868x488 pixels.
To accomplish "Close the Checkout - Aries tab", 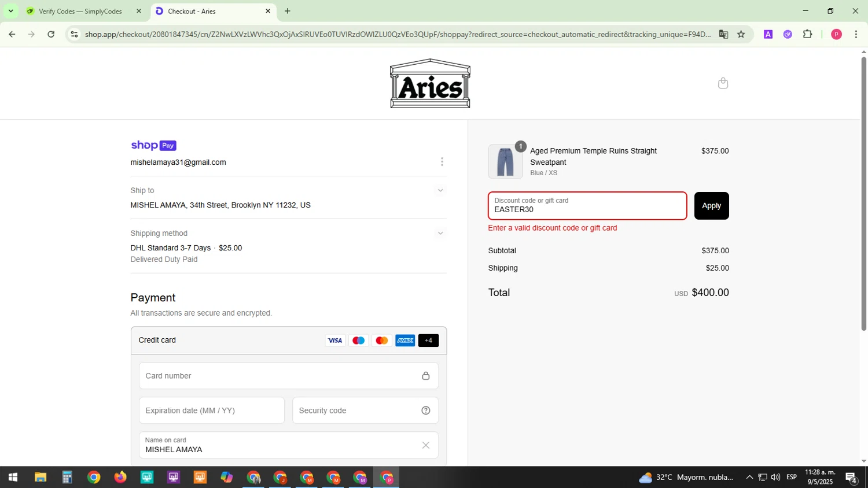I will (x=268, y=11).
